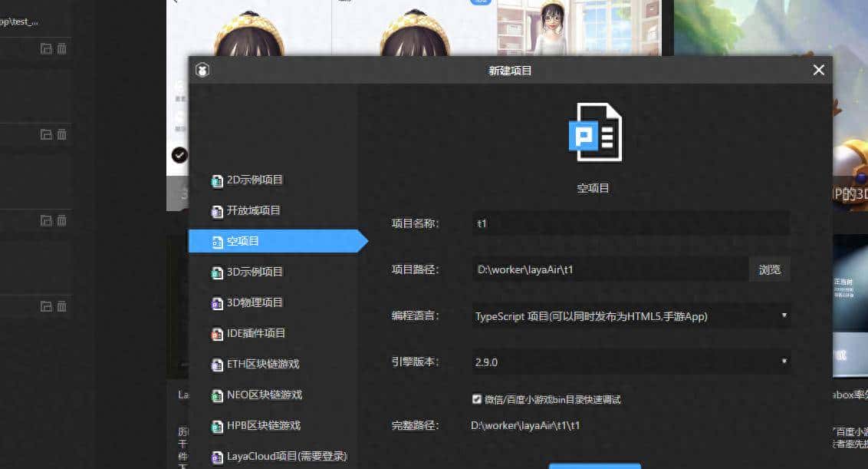Click the 浏览 browse button

[x=769, y=269]
